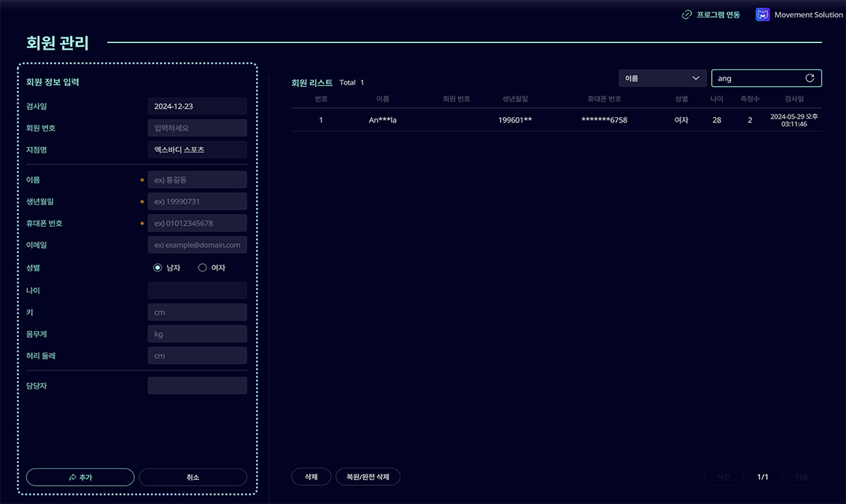Click the link icon beside 프로그램 연동
Screen dimensions: 846x504
click(x=686, y=15)
